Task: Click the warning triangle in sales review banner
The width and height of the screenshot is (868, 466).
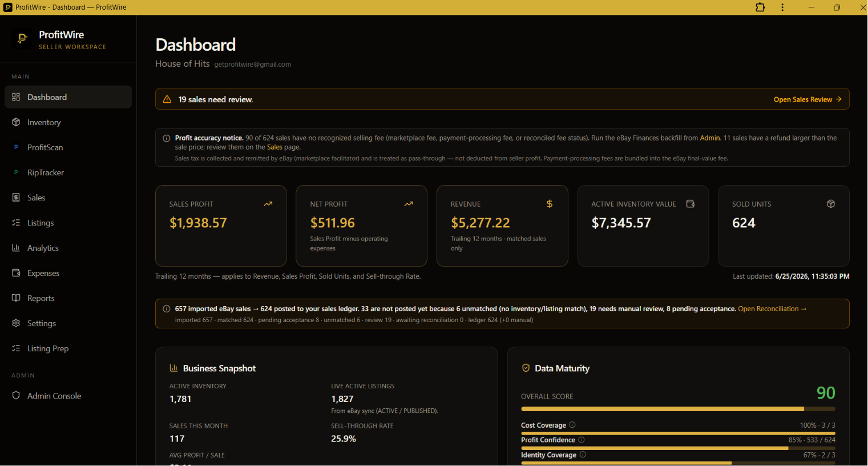Action: (x=167, y=99)
